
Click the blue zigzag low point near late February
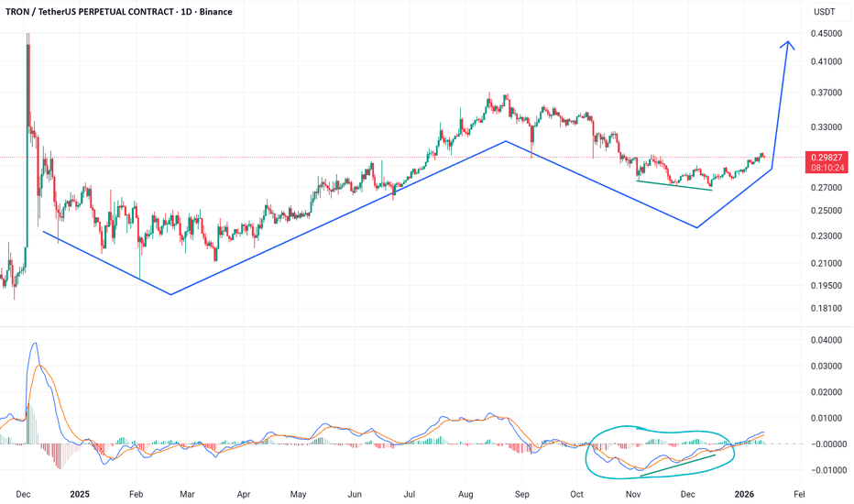[171, 294]
